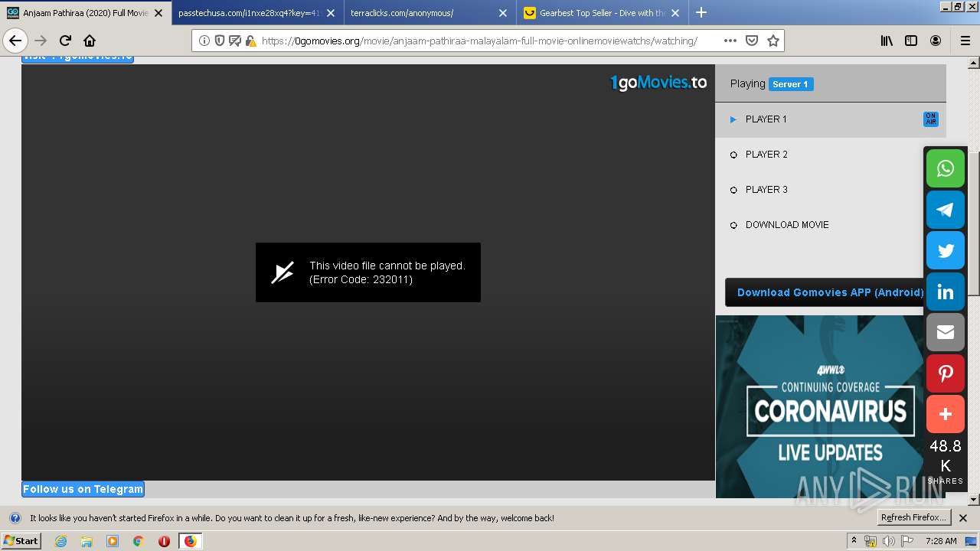
Task: Close the terraclicks.com tab
Action: coord(503,13)
